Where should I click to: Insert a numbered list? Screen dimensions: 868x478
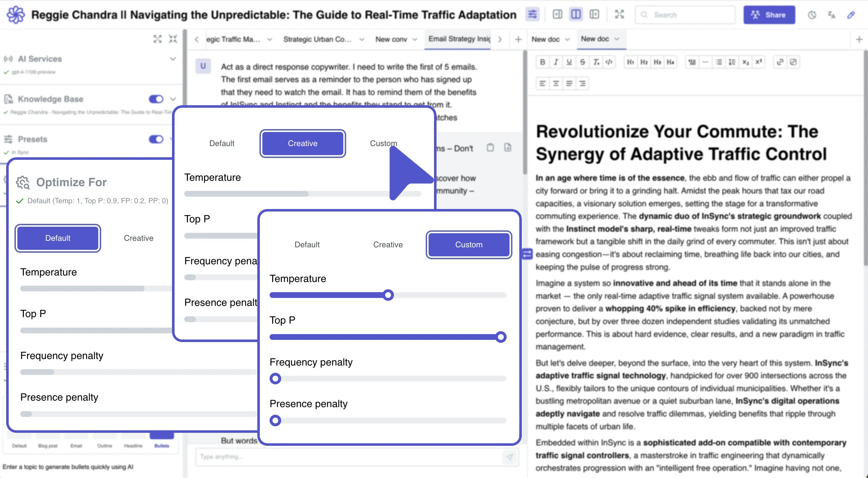coord(732,62)
